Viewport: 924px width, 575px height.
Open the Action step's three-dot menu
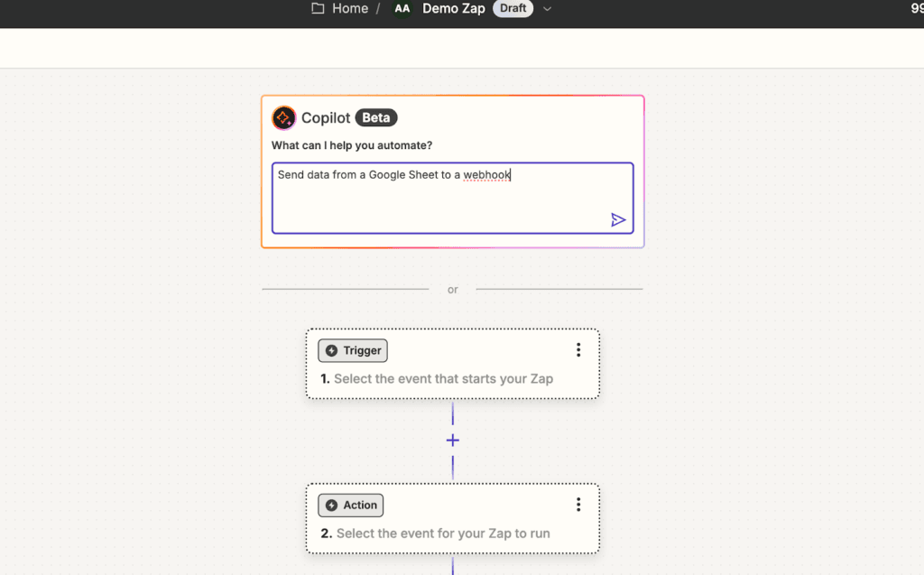pyautogui.click(x=578, y=504)
